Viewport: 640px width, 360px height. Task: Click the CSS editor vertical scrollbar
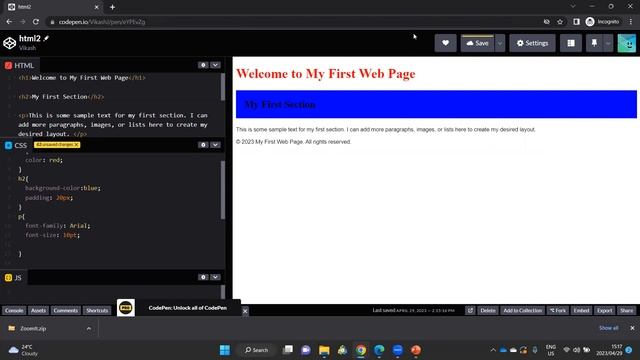(223, 190)
